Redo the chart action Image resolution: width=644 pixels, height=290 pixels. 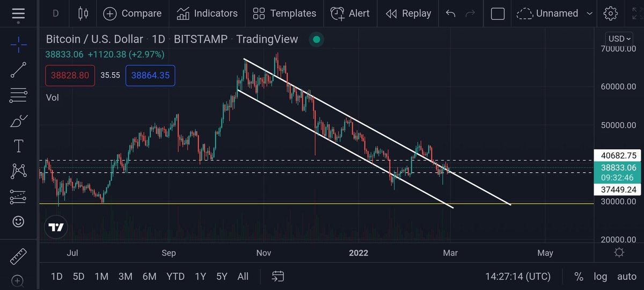(x=471, y=13)
